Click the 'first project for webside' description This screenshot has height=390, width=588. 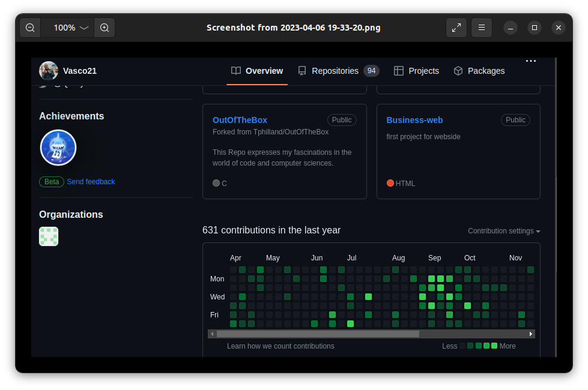tap(423, 137)
